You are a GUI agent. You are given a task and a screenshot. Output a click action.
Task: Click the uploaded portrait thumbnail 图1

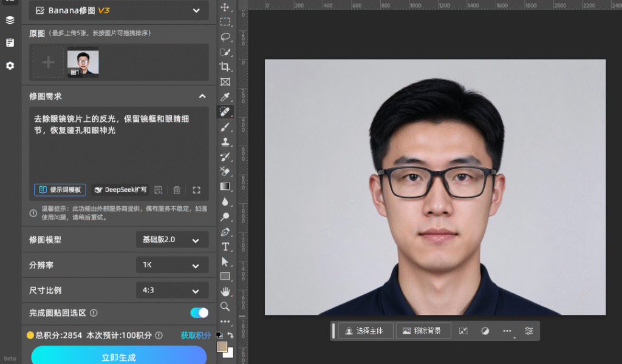tap(83, 62)
